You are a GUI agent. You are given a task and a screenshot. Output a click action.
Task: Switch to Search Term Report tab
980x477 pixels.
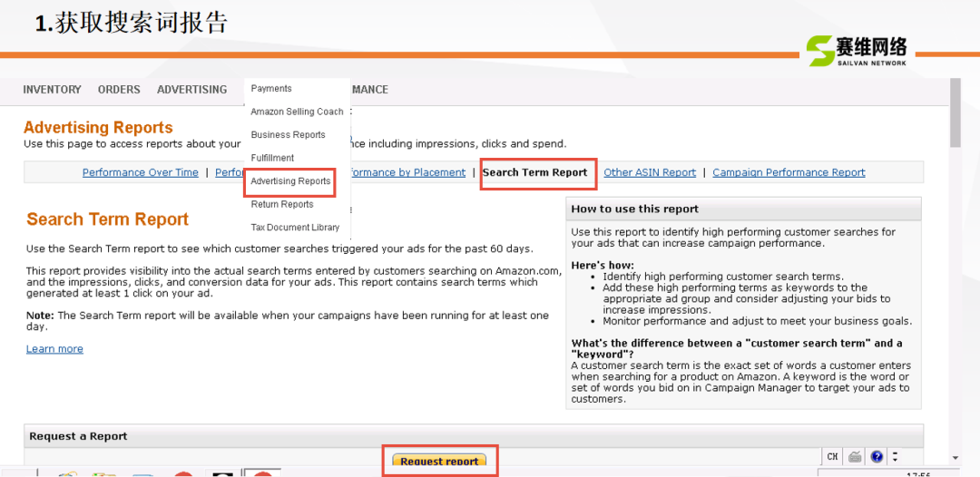[535, 172]
